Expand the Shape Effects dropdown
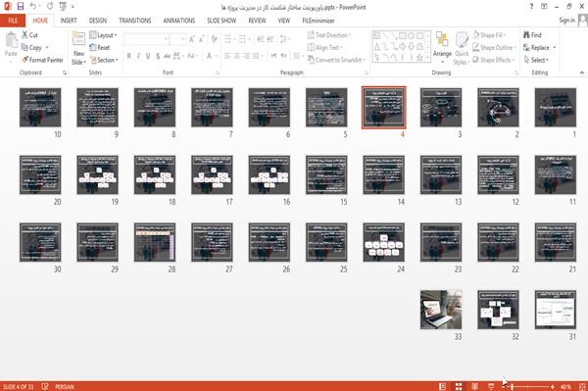This screenshot has width=588, height=391. pos(494,60)
